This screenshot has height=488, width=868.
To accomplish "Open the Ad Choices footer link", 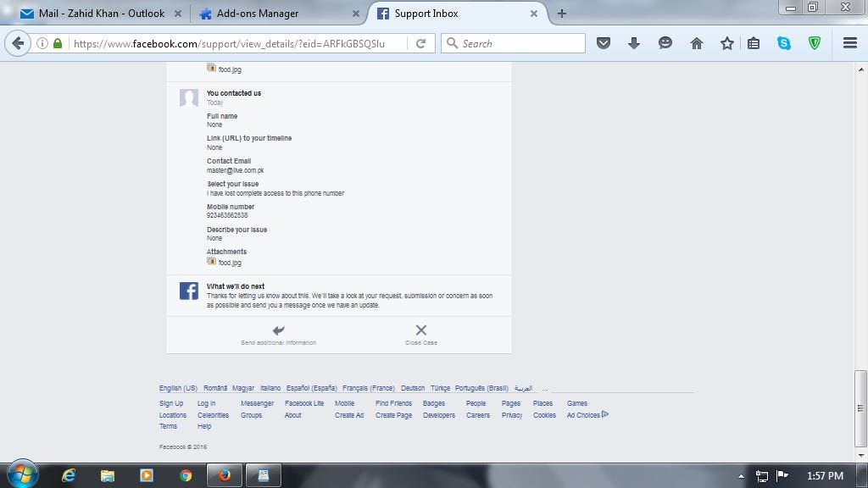I will (x=587, y=415).
